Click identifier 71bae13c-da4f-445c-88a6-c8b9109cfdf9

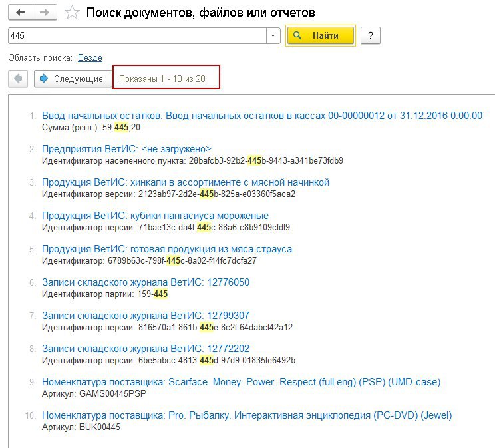point(214,227)
